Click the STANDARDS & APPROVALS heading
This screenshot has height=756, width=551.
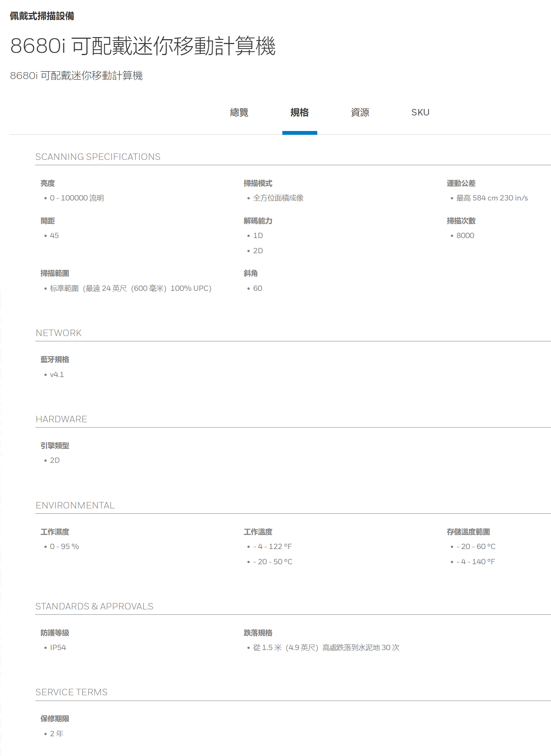click(x=94, y=606)
